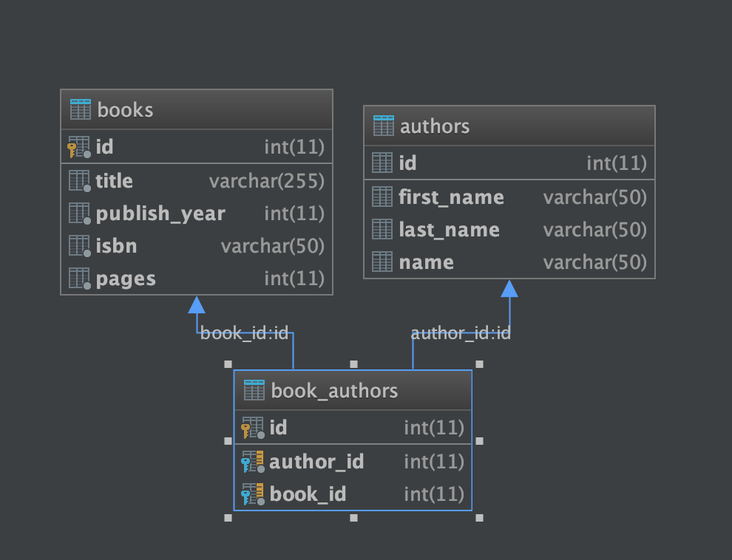
Task: Click the books table icon in header
Action: coord(81,109)
